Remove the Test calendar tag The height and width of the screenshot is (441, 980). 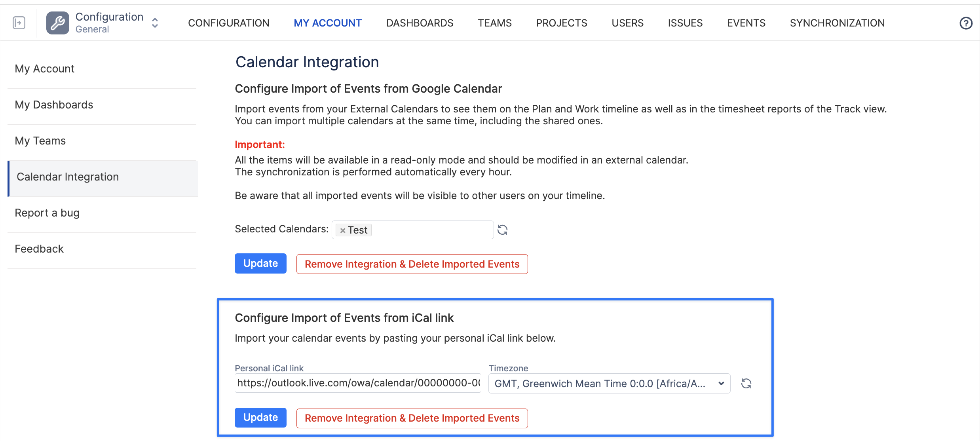click(x=343, y=230)
